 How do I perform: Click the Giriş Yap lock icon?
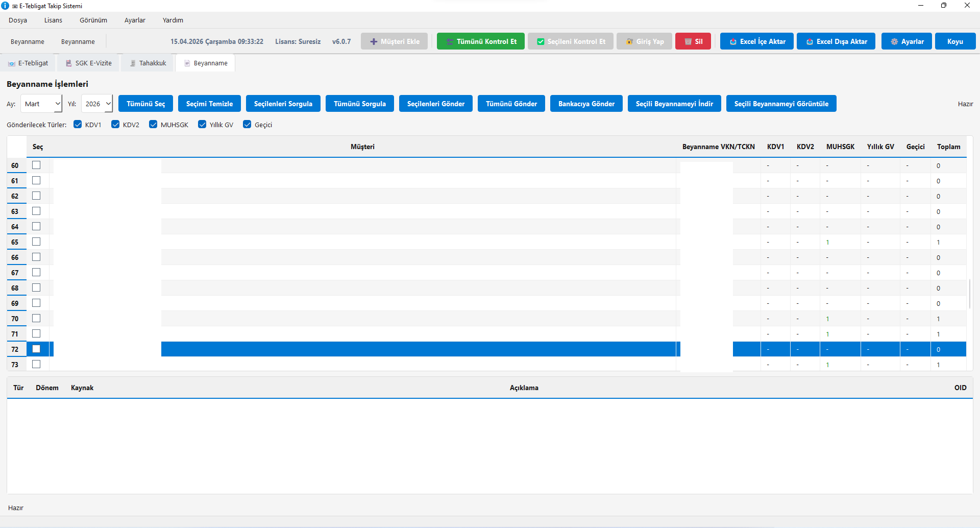(x=629, y=42)
